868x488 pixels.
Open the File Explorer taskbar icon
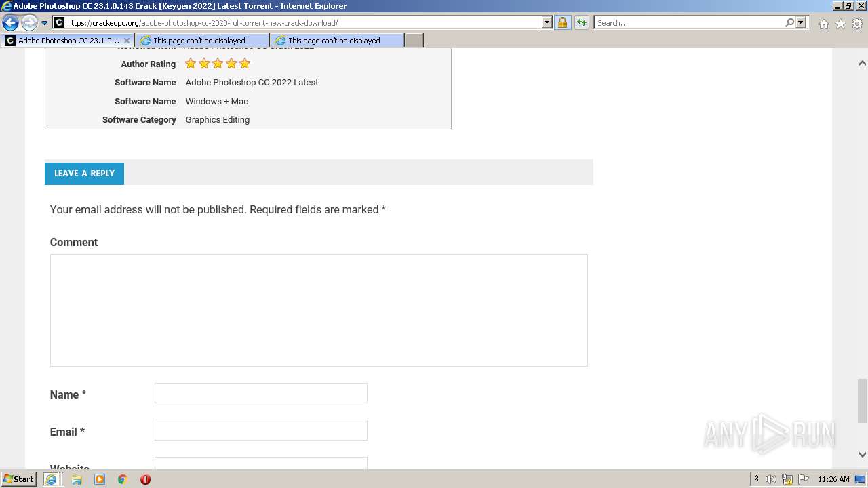coord(77,479)
